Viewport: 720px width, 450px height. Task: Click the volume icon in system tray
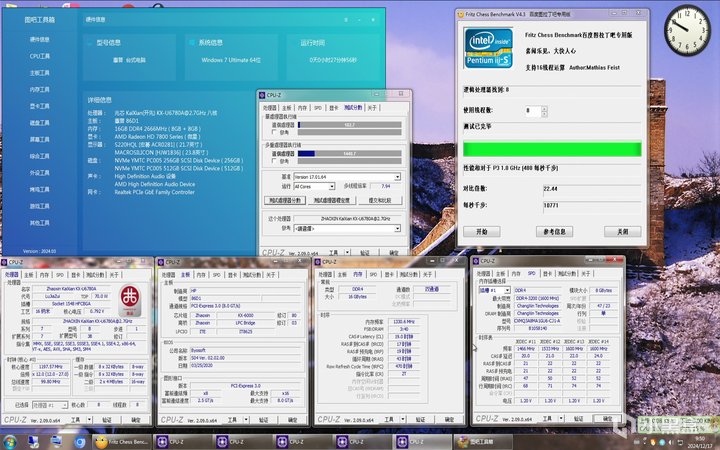click(x=673, y=442)
